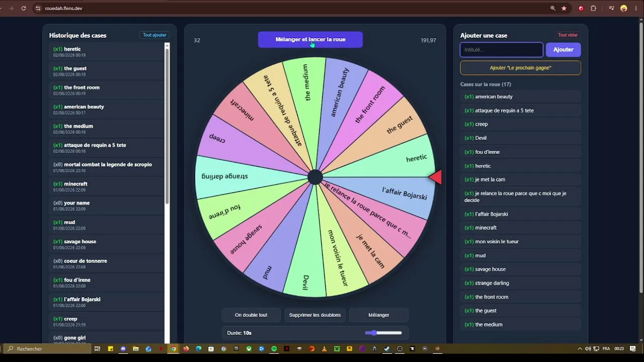Click the "Mélanger" button under the wheel
The width and height of the screenshot is (644, 362).
pos(379,315)
